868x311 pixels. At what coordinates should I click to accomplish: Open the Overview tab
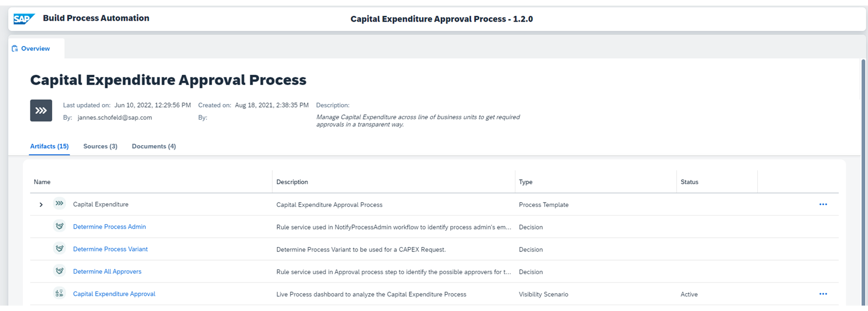pos(36,49)
